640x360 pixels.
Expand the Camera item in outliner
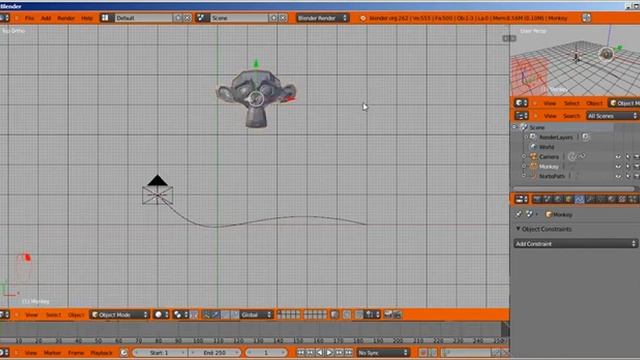point(524,157)
